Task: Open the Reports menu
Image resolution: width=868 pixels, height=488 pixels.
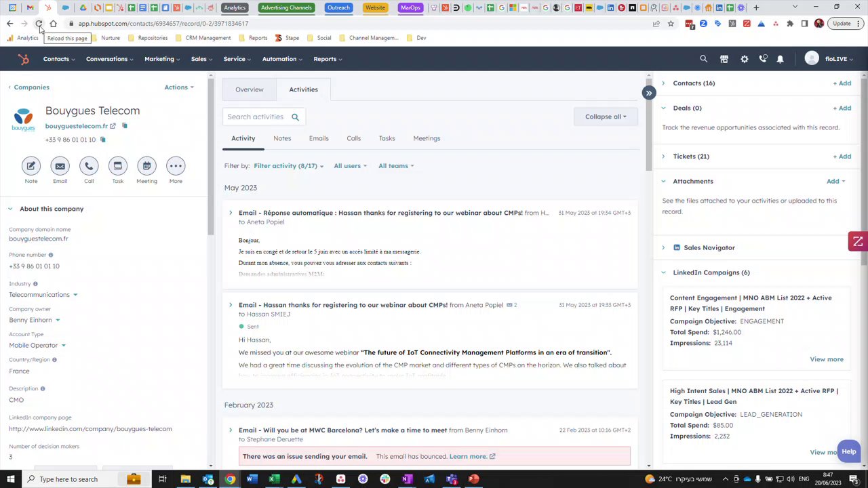Action: click(328, 59)
